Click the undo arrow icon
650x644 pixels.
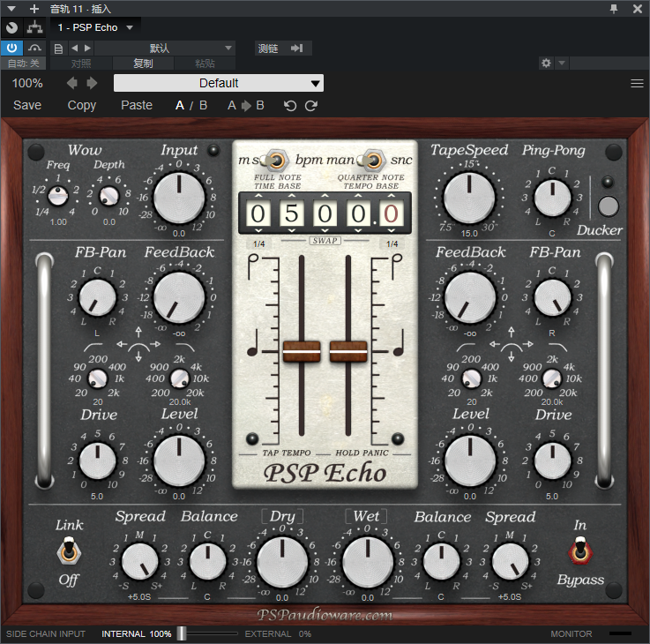pyautogui.click(x=290, y=106)
